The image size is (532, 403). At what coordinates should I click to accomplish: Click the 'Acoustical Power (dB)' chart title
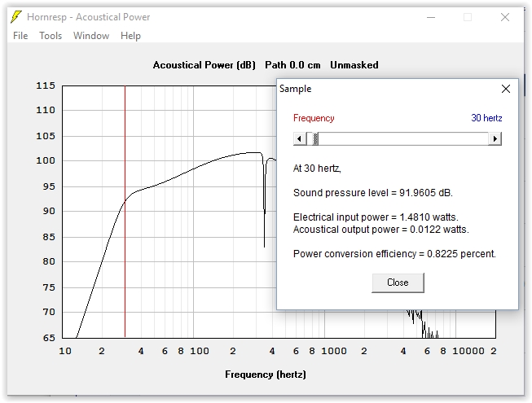(x=204, y=65)
